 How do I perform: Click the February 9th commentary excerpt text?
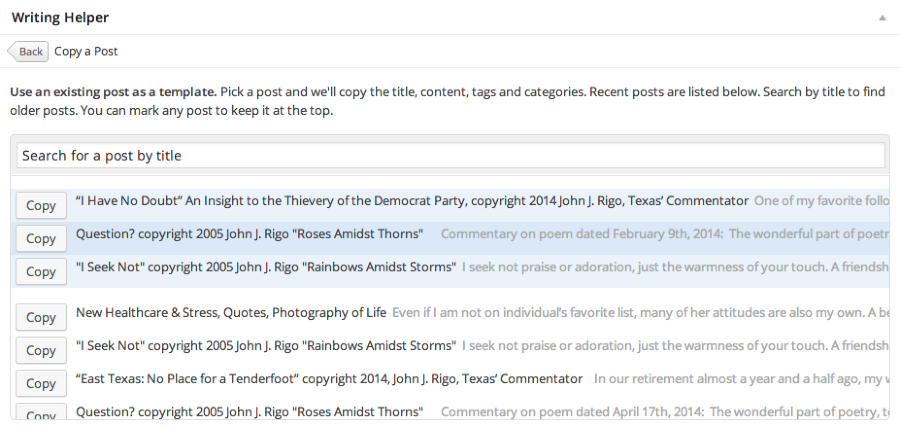click(x=663, y=234)
